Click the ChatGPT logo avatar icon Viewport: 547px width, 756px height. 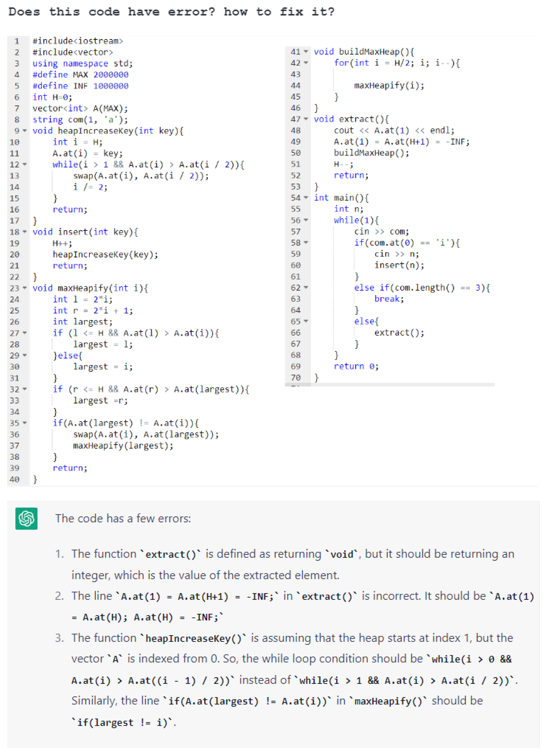pyautogui.click(x=26, y=518)
